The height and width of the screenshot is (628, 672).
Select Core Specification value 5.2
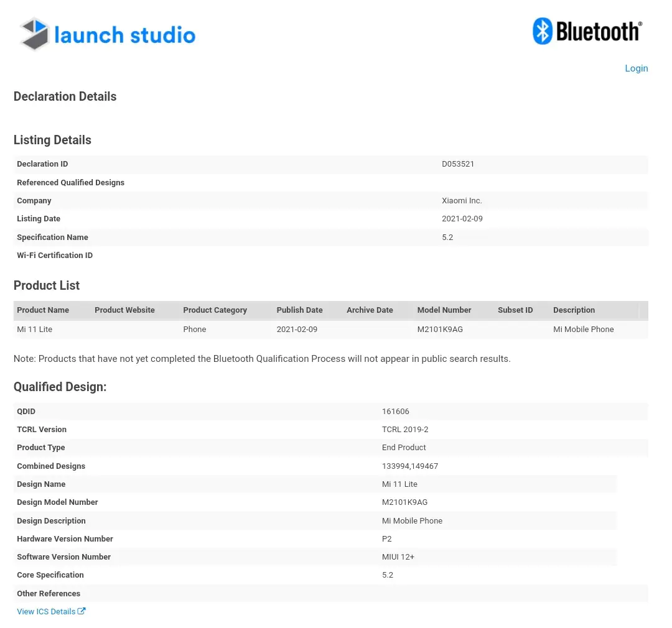tap(388, 575)
